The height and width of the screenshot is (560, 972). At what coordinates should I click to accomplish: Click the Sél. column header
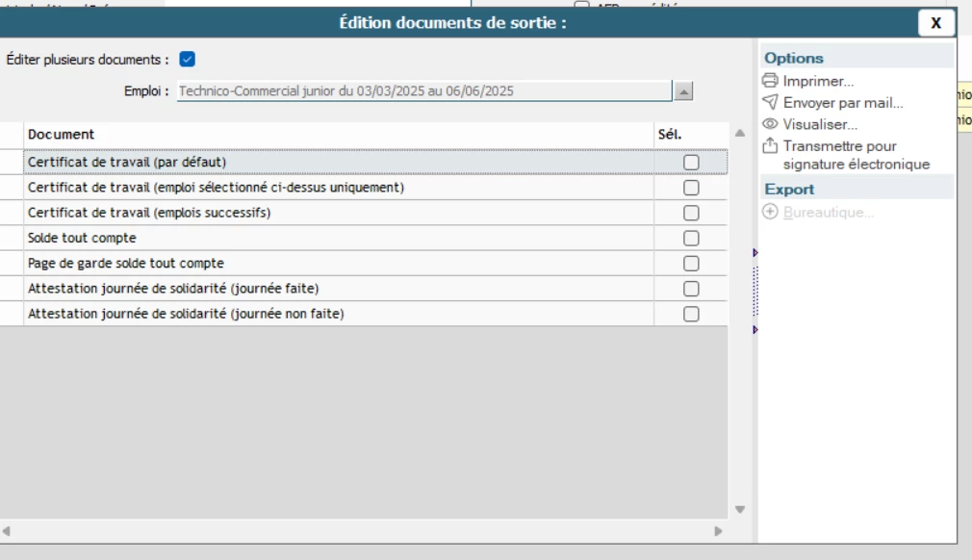(691, 135)
